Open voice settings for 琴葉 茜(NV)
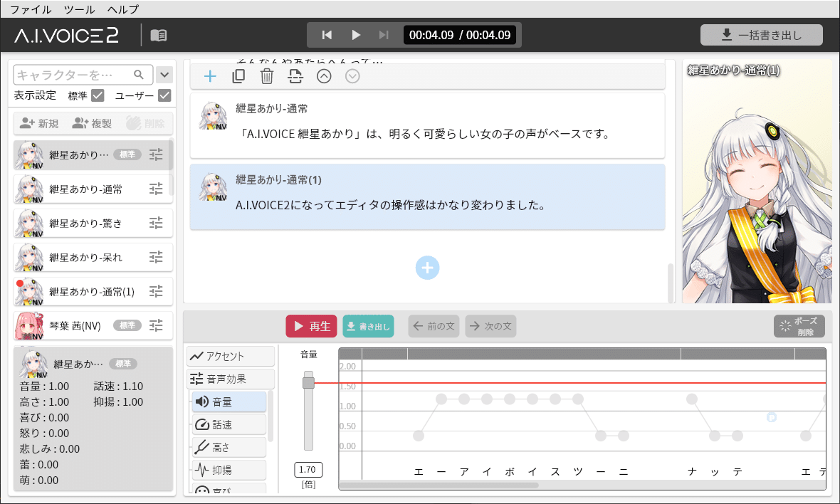This screenshot has height=504, width=840. pos(155,325)
